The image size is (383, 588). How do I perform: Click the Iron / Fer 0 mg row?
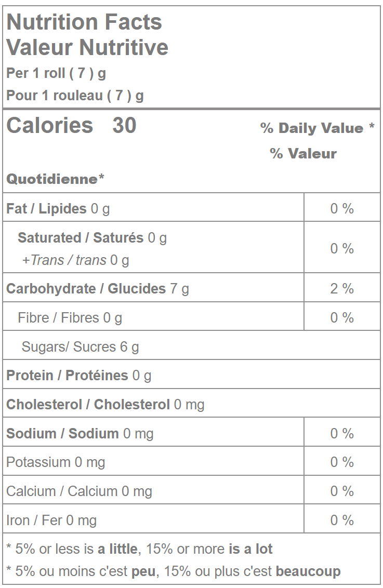pos(51,520)
